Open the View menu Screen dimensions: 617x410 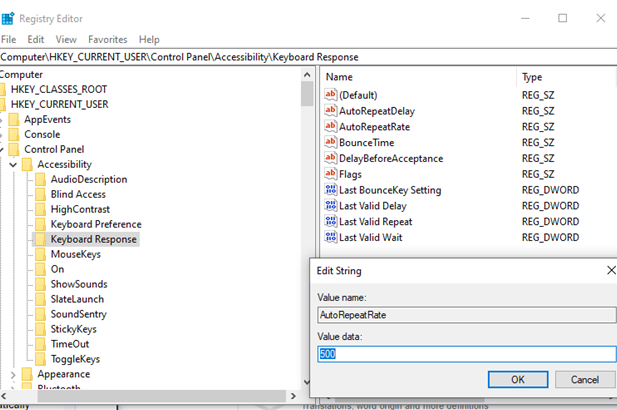[x=66, y=40]
